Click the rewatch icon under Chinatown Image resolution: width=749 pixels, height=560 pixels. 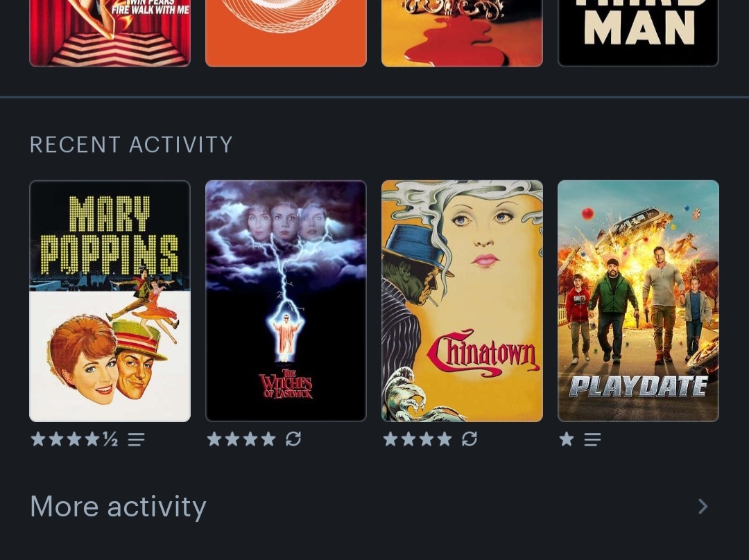470,439
